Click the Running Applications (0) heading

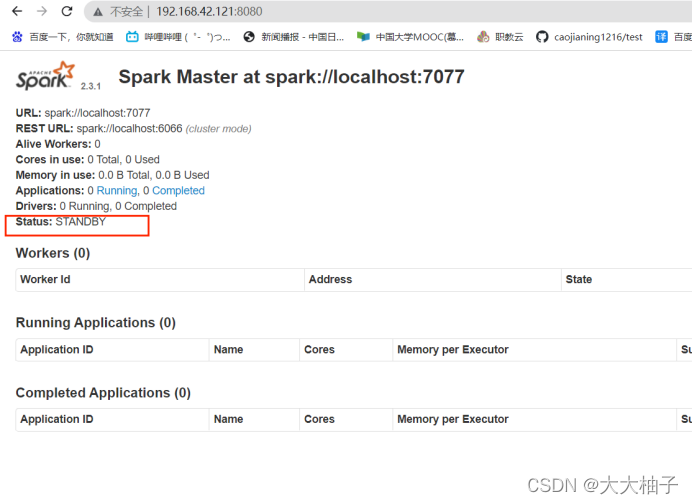click(95, 323)
